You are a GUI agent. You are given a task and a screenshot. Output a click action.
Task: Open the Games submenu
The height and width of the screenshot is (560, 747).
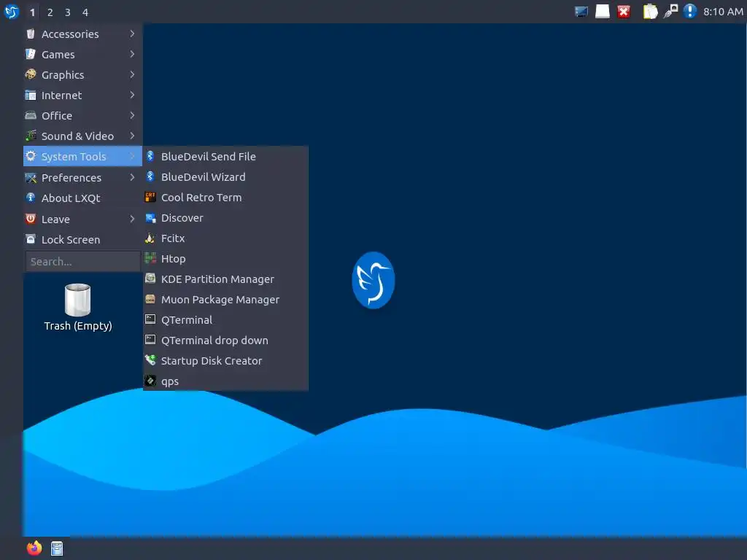pos(82,54)
